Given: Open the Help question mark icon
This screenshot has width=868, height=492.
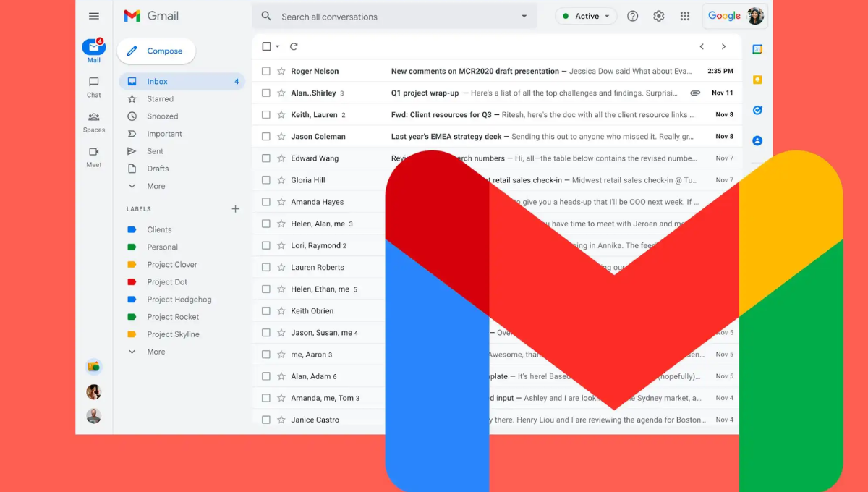Looking at the screenshot, I should 633,16.
